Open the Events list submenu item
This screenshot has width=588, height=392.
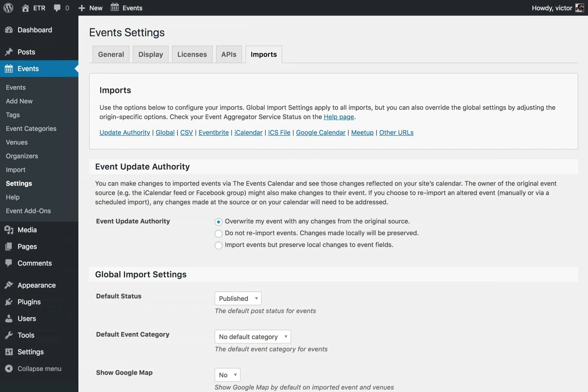(16, 87)
